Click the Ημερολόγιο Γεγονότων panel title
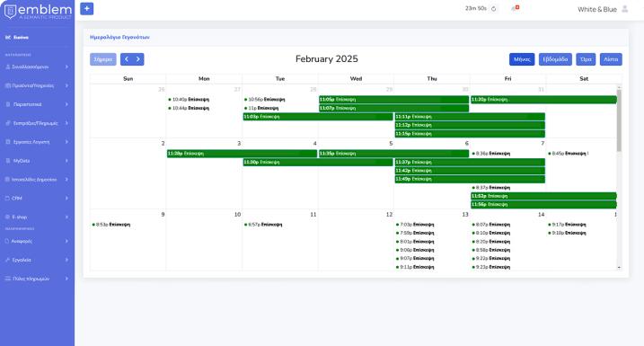Image resolution: width=644 pixels, height=346 pixels. 119,37
